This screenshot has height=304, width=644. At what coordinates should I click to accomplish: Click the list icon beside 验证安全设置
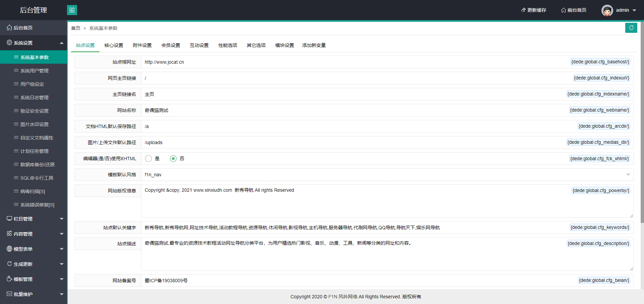[16, 111]
